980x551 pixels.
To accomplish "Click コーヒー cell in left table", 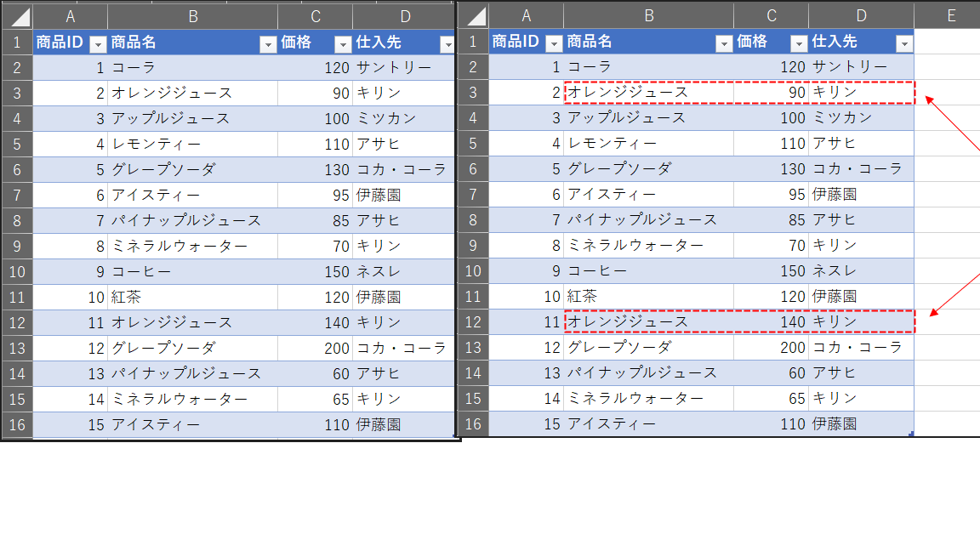I will [x=192, y=272].
